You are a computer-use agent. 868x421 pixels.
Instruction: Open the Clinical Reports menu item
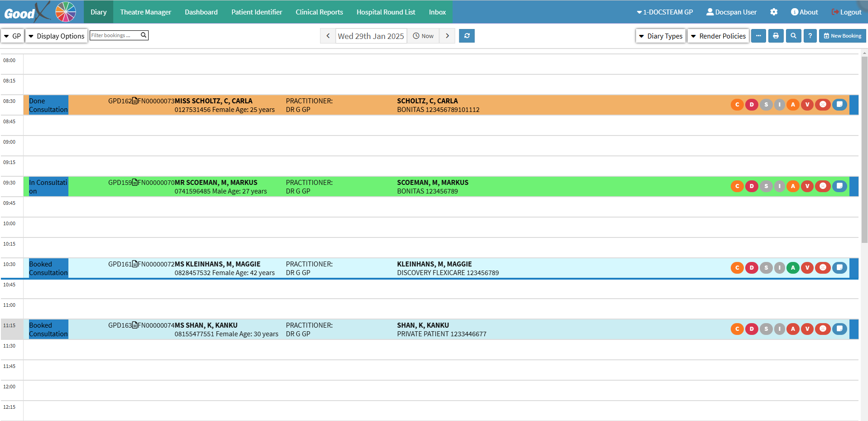tap(319, 12)
